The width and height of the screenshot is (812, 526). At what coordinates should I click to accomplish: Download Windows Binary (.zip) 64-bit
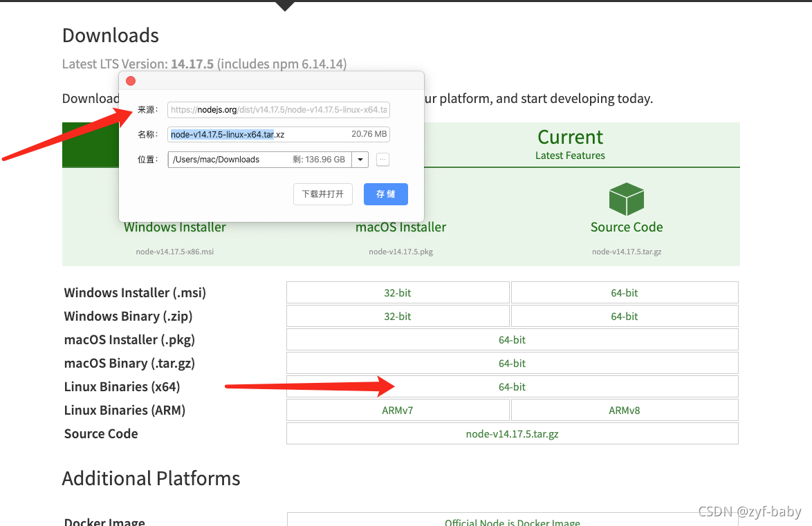(625, 317)
